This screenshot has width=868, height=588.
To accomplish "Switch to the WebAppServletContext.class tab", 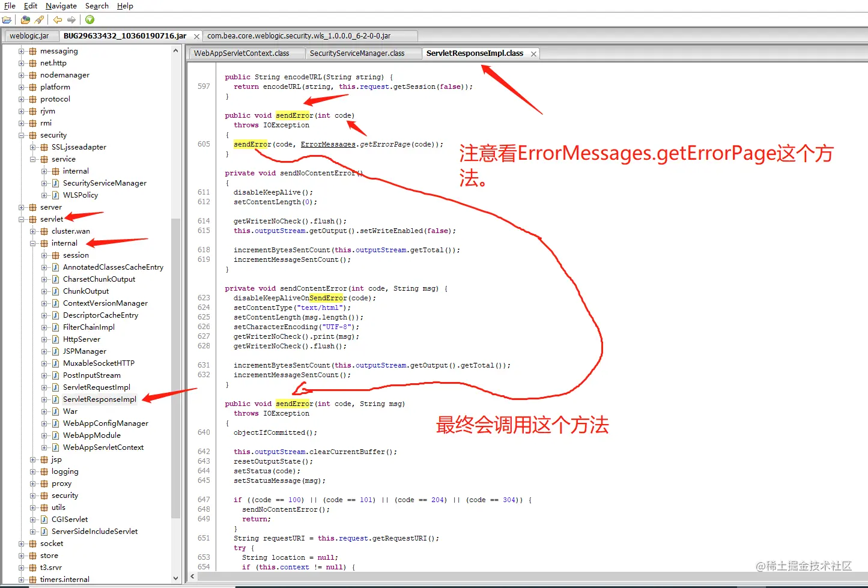I will point(246,53).
